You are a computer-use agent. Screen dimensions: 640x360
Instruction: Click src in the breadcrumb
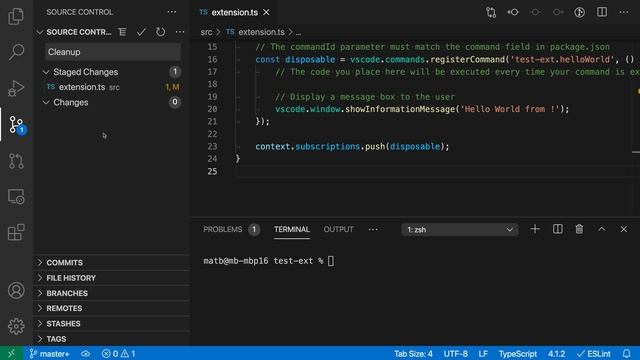206,32
